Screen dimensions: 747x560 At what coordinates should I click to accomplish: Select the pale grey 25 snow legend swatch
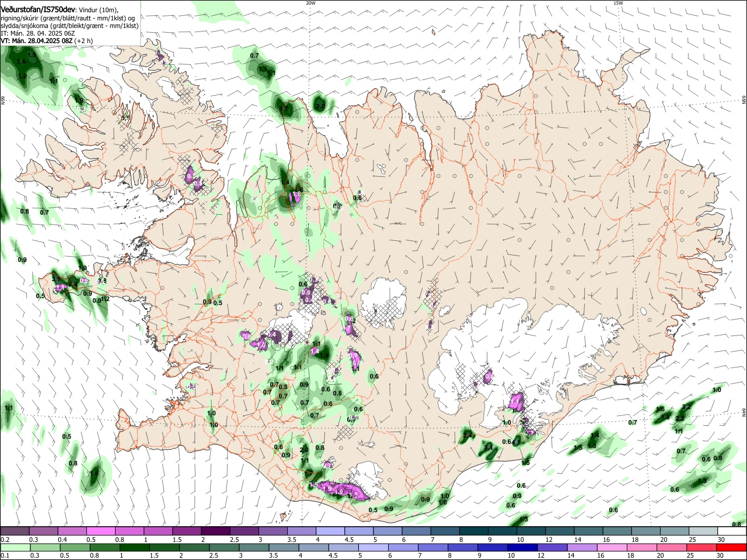point(703,531)
